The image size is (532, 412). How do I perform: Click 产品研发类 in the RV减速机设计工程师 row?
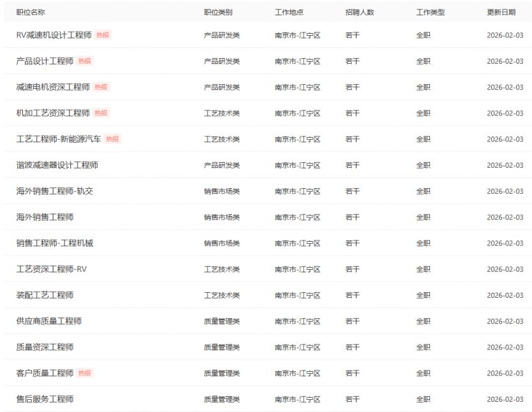click(x=222, y=35)
